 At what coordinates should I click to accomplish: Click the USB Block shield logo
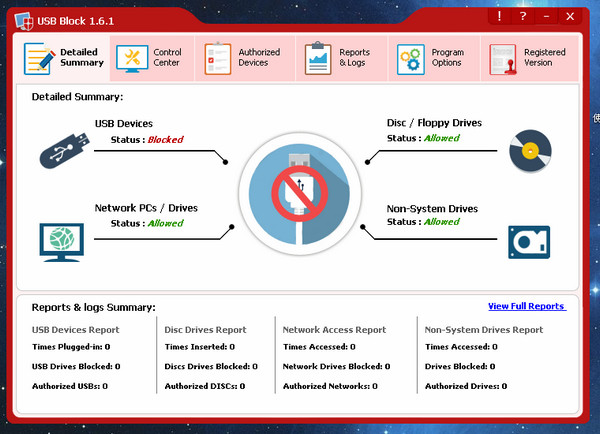24,21
